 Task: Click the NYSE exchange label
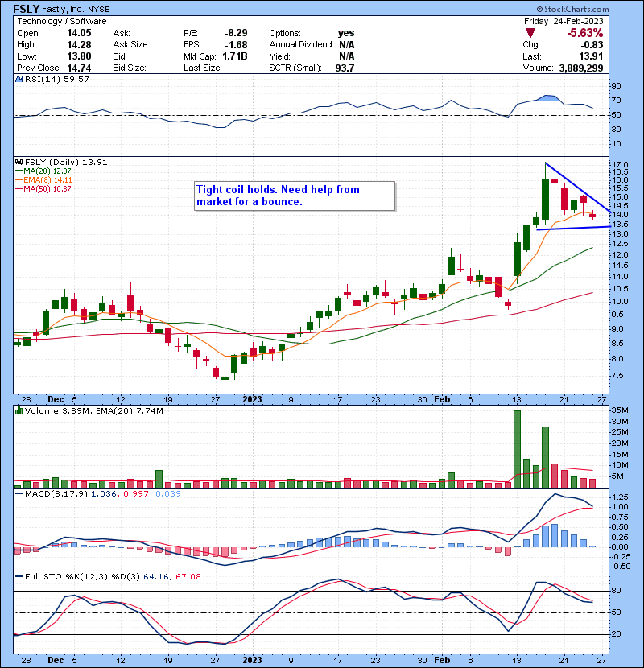[99, 9]
